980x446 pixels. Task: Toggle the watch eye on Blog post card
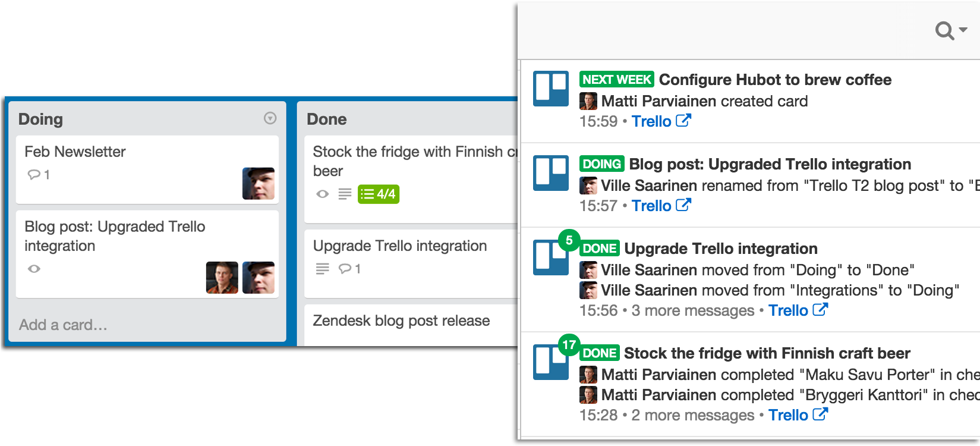point(34,269)
